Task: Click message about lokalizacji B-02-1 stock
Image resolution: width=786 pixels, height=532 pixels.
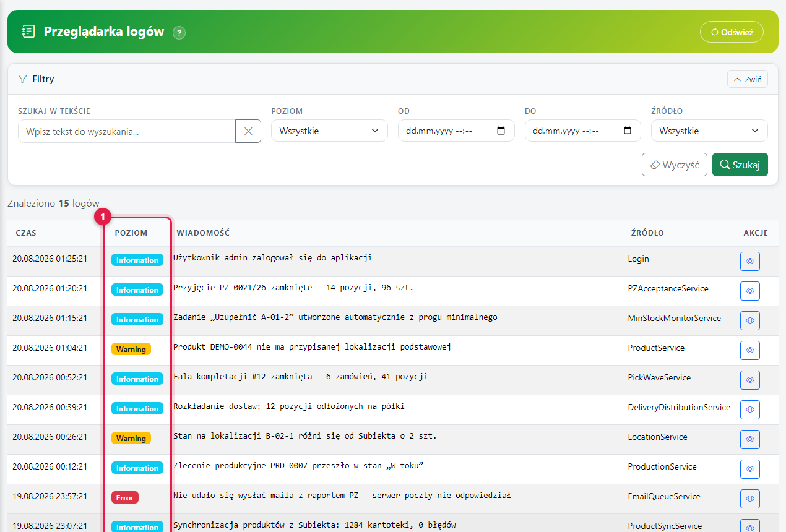Action: 305,436
